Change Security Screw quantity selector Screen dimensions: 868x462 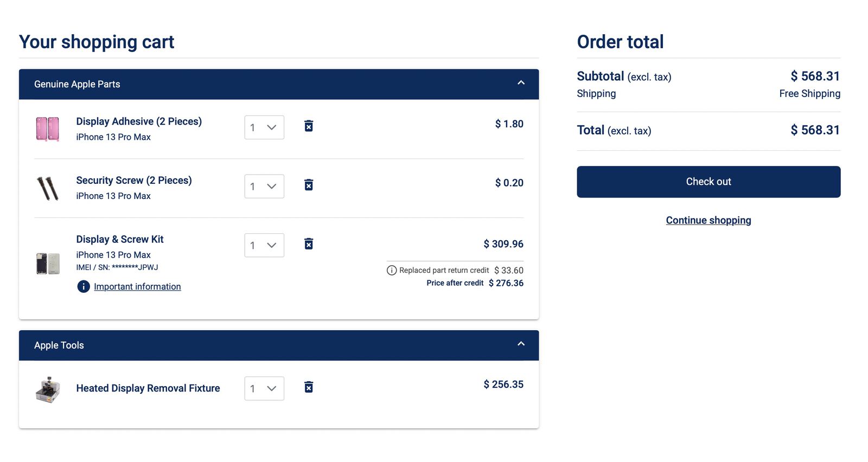click(x=264, y=187)
